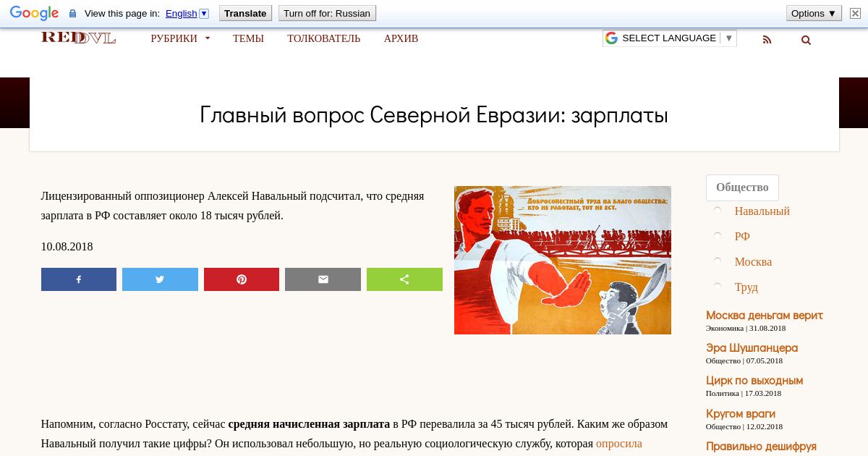Click the article headline about зарплаты
868x456 pixels.
tap(434, 115)
